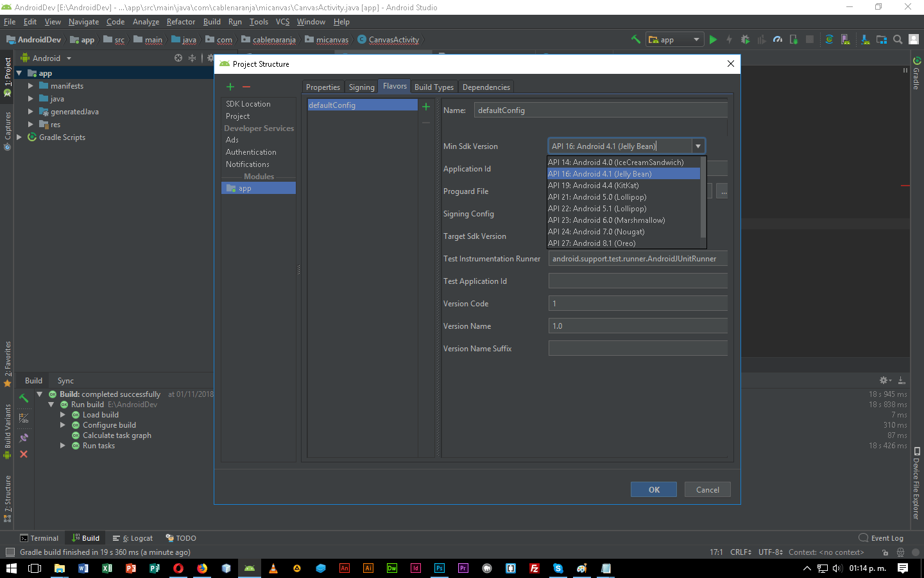Expand the res folder
Screen dimensions: 924x578
point(30,124)
